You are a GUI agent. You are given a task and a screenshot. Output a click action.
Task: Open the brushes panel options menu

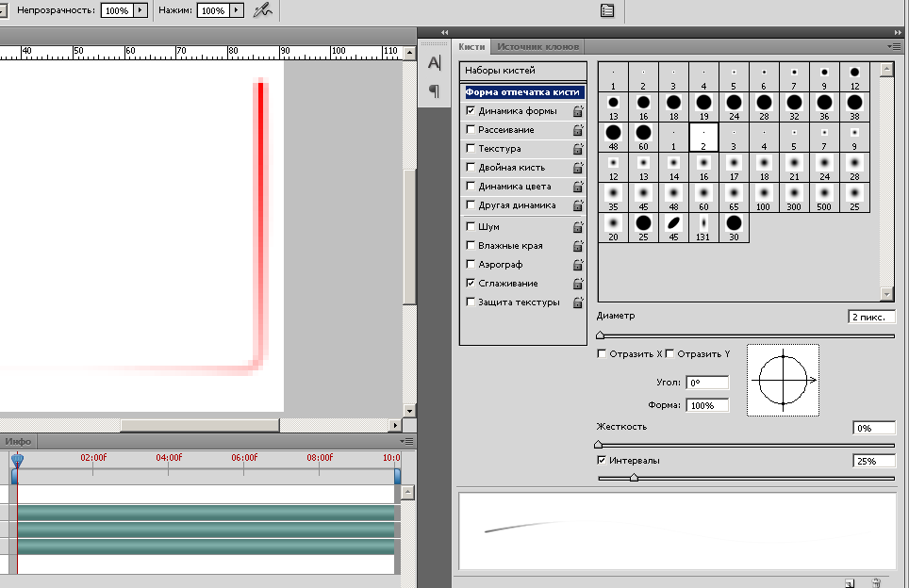pos(895,46)
